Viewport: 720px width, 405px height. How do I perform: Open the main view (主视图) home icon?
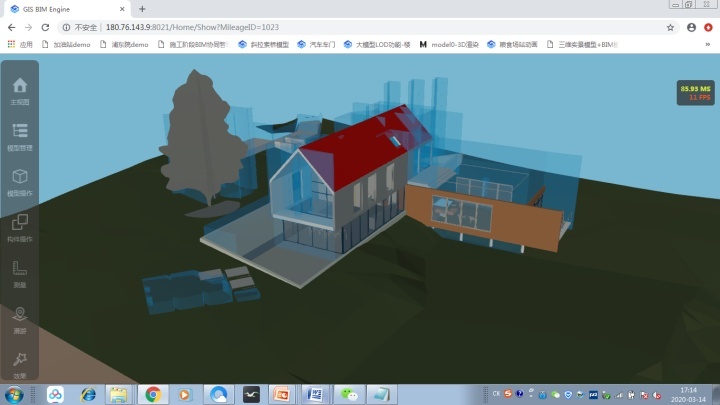[20, 91]
